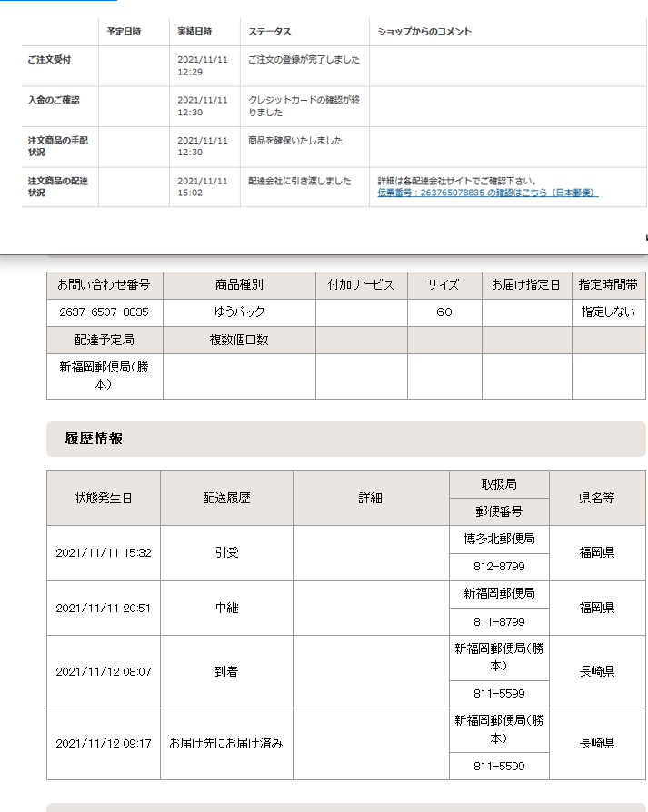
Task: Click the お問い合わせ番号 column header
Action: [x=104, y=285]
